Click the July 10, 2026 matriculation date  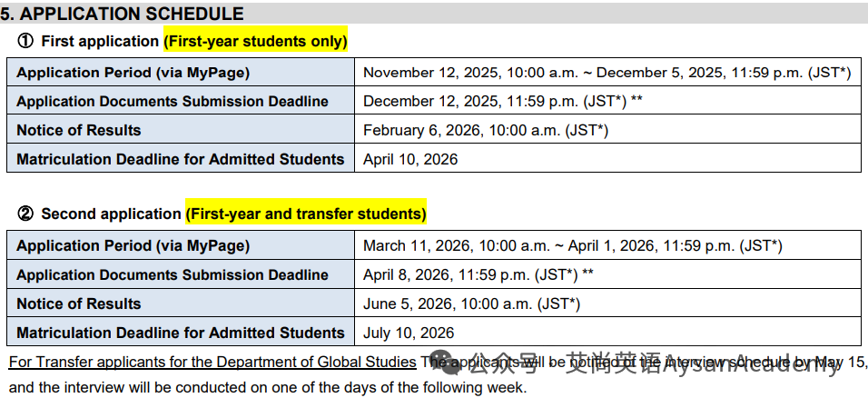[x=409, y=333]
